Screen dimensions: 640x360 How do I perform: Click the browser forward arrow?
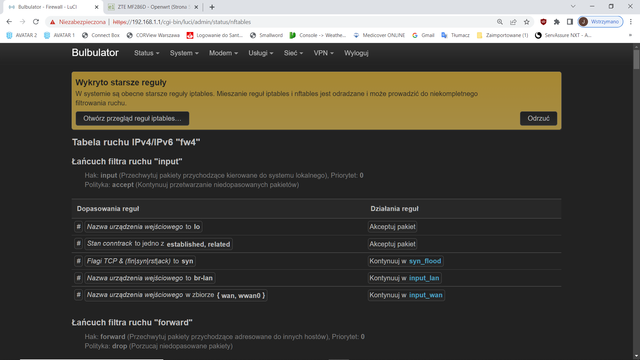click(22, 22)
